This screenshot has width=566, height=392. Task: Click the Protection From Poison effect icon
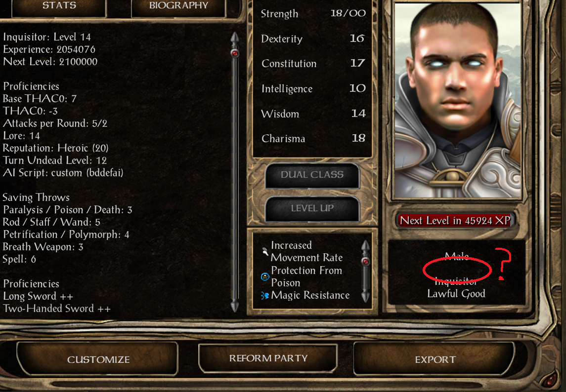[265, 276]
